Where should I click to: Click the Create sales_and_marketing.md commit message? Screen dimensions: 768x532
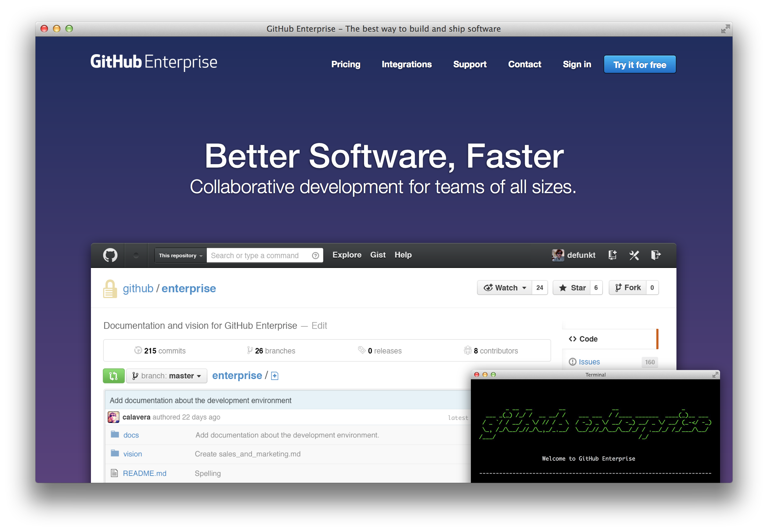(248, 454)
